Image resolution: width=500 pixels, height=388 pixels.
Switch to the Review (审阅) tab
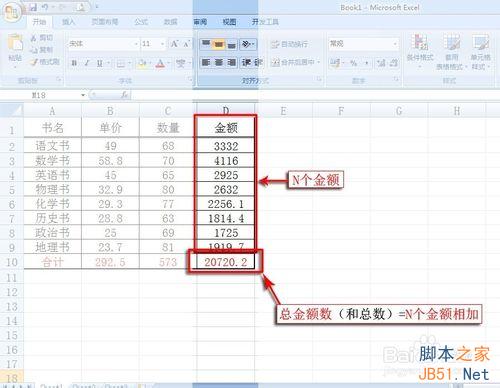click(x=200, y=22)
